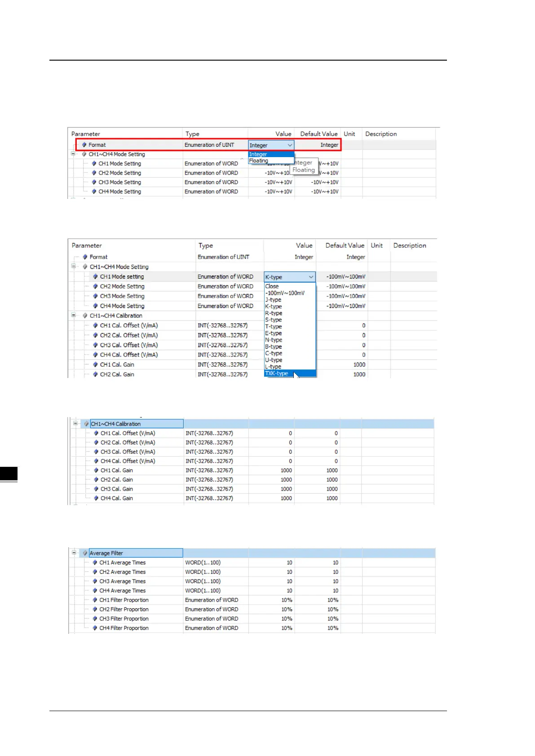Collapse the highlighted CH1~CH4 Calibration node
Viewport: 535px width, 756px height.
pyautogui.click(x=75, y=423)
